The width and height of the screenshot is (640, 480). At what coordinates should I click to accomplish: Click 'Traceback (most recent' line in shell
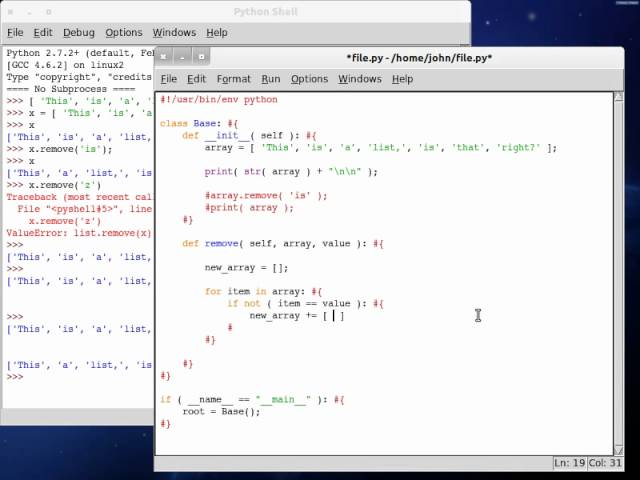coord(79,197)
